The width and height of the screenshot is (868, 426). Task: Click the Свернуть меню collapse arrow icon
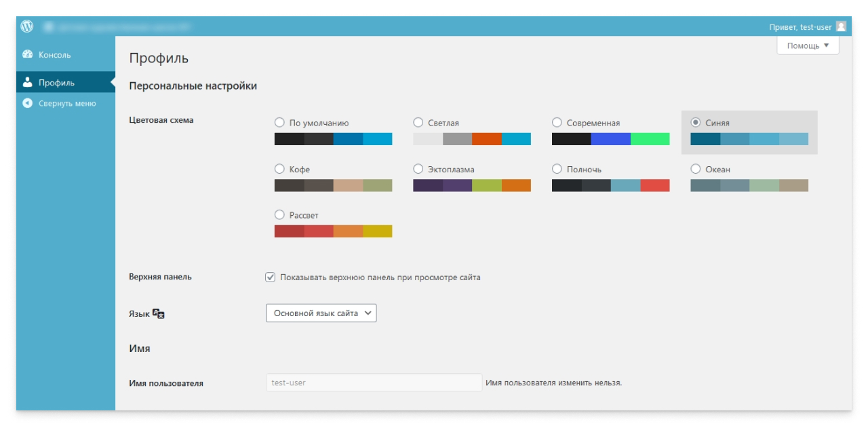point(28,103)
